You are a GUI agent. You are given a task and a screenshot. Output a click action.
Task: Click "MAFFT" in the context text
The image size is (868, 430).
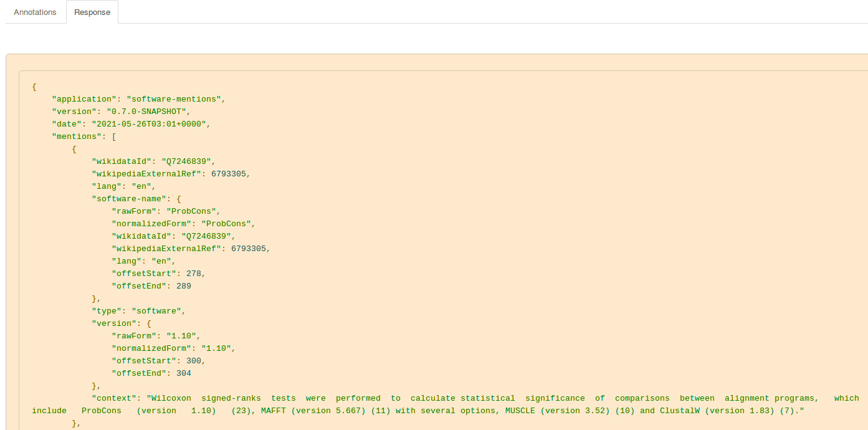click(x=274, y=411)
